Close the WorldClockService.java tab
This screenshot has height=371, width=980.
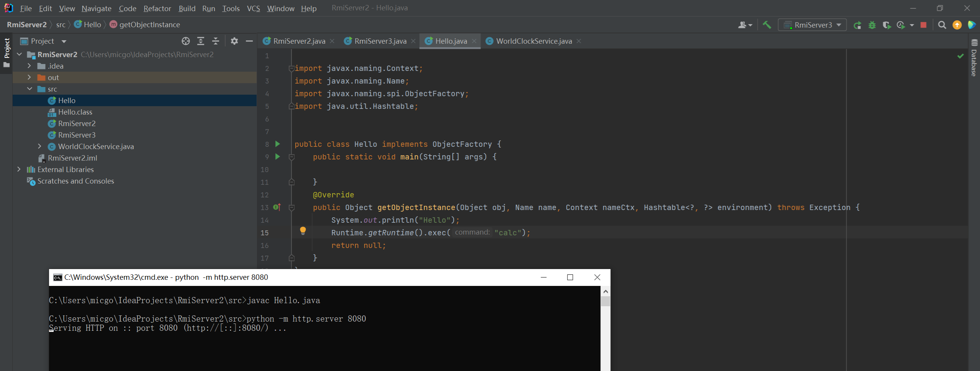click(x=579, y=41)
